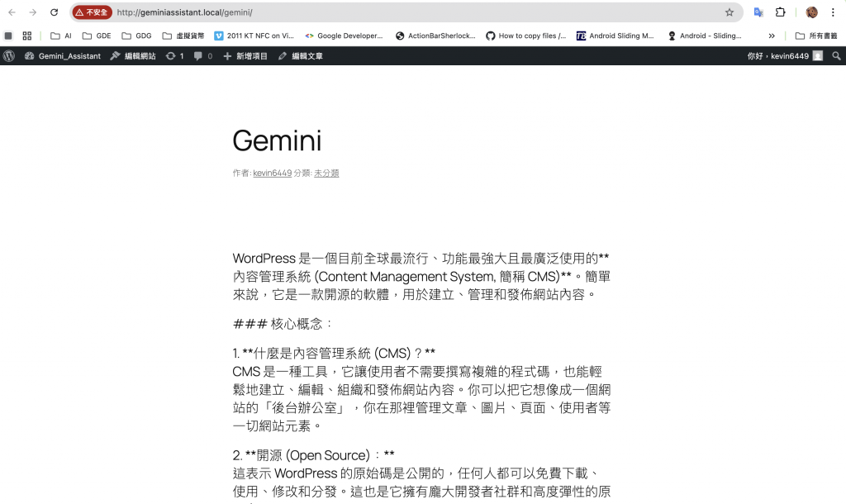Click the Gemini post title
The width and height of the screenshot is (846, 504).
pyautogui.click(x=277, y=140)
